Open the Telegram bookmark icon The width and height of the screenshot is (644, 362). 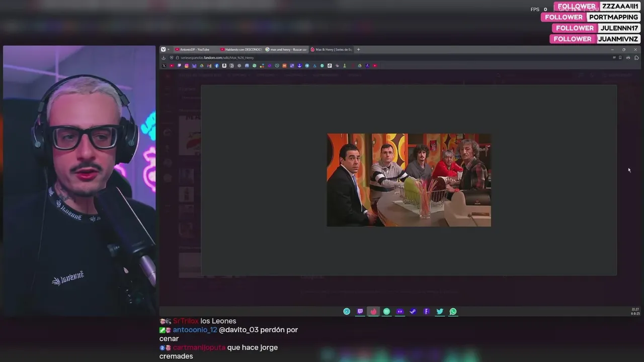point(307,65)
